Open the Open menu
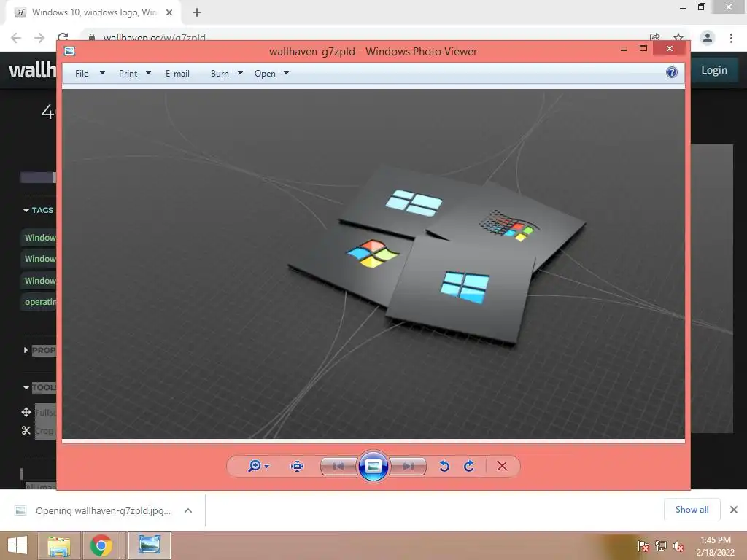747x560 pixels. (x=265, y=74)
